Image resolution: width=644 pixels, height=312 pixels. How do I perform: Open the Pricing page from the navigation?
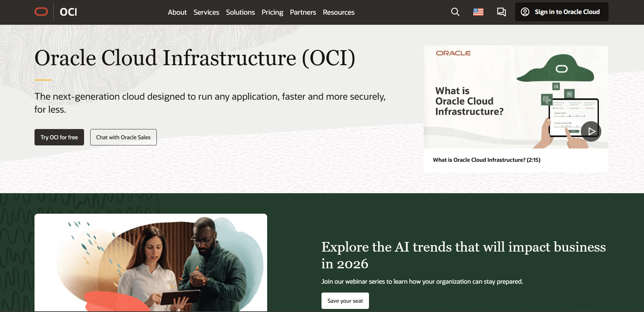coord(272,12)
